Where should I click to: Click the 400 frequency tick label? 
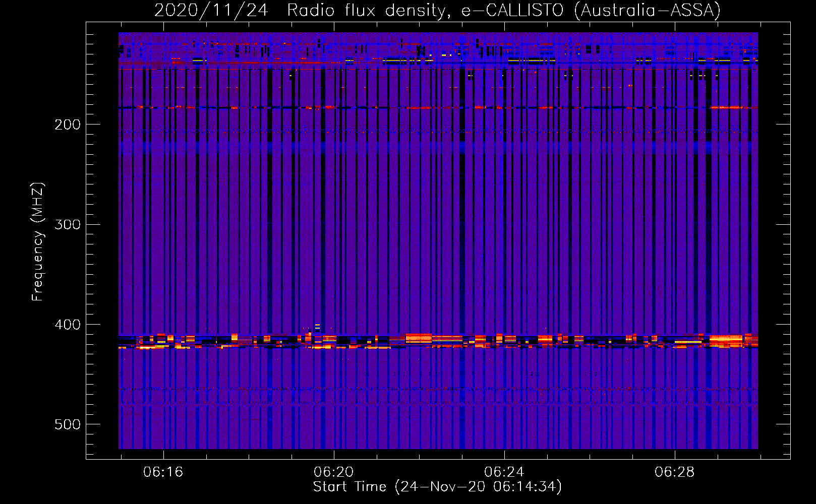click(68, 325)
